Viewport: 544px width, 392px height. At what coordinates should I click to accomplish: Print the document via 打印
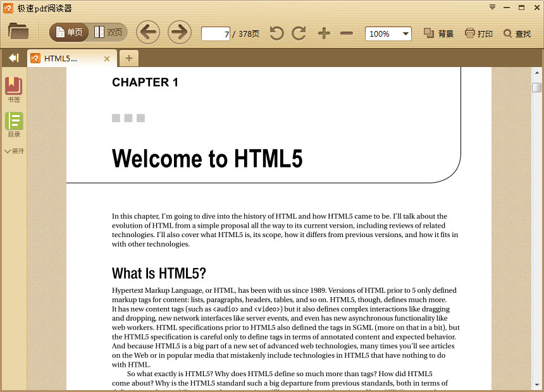click(479, 34)
